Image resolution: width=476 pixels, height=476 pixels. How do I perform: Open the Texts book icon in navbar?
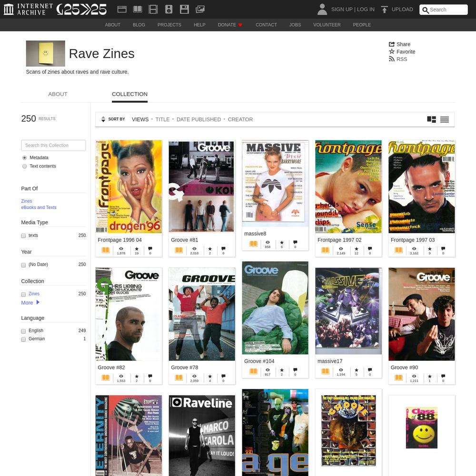(138, 10)
